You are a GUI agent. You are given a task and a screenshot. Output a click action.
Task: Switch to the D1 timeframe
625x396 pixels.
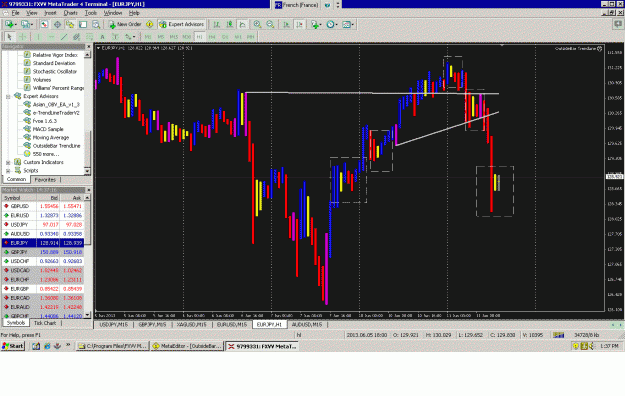(x=225, y=37)
